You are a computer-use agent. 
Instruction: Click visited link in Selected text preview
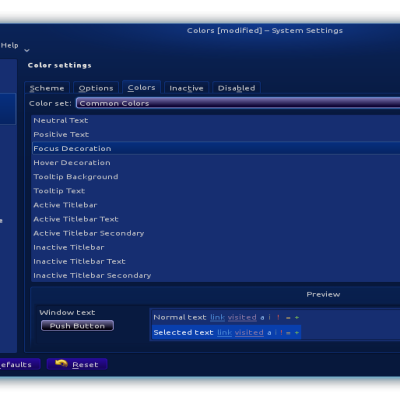249,332
